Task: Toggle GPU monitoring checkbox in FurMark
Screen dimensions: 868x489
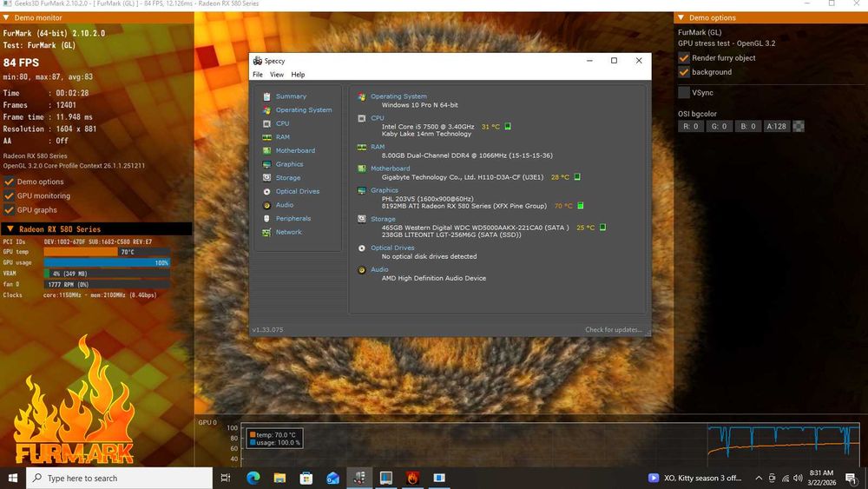Action: (9, 195)
